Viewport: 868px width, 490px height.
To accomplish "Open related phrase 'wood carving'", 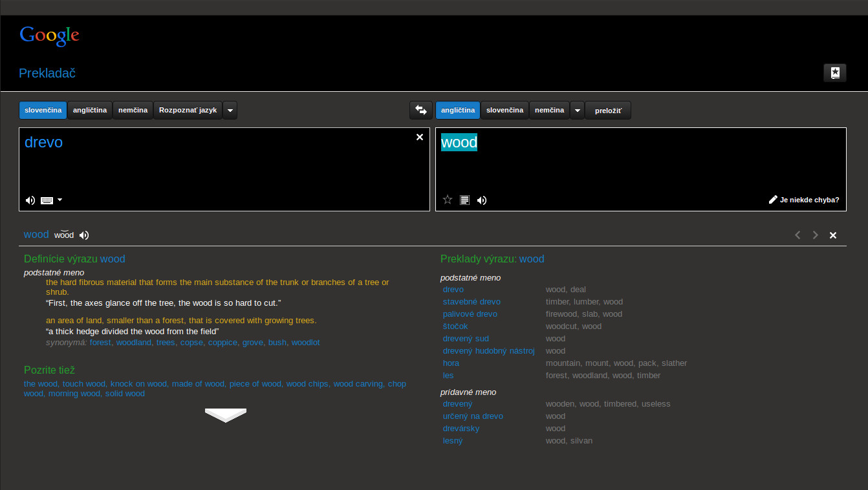I will (x=358, y=384).
